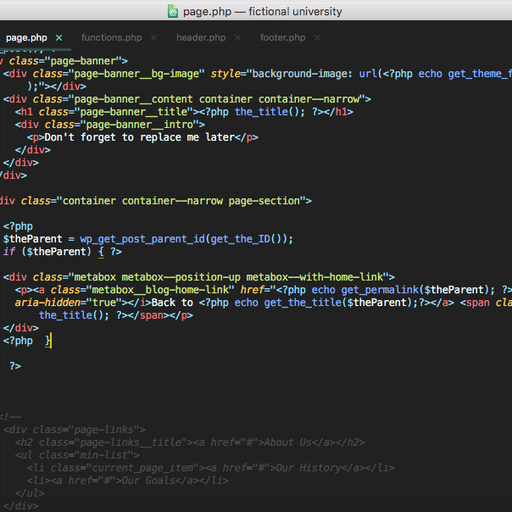Click the 'get_permalink' function call
512x512 pixels.
[380, 290]
